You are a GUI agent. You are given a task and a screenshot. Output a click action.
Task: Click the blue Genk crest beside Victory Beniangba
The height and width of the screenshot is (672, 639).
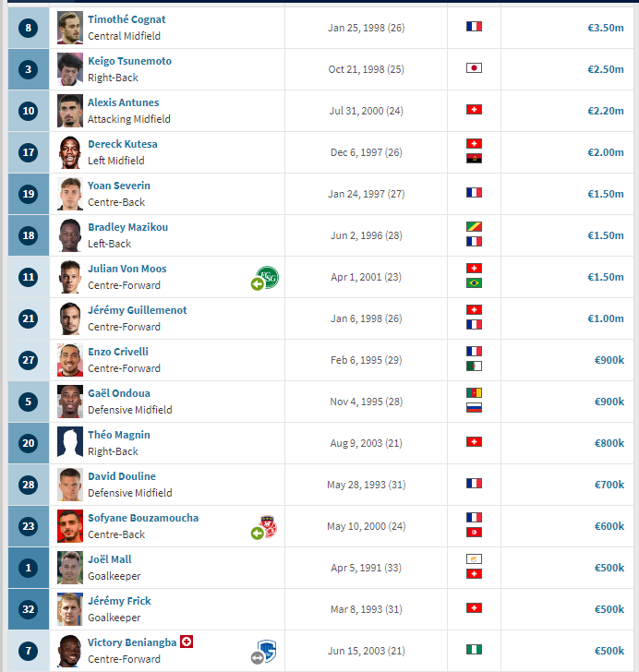coord(267,651)
